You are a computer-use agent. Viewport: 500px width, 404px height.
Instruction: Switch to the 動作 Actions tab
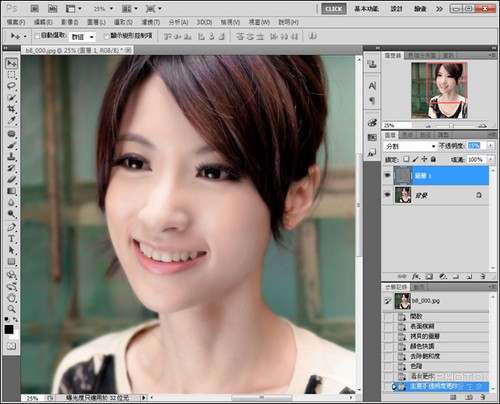tap(418, 287)
